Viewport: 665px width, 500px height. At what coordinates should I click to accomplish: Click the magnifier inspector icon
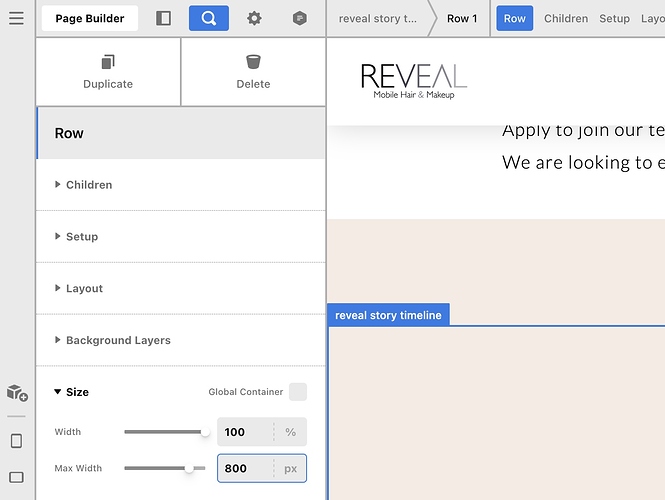208,18
